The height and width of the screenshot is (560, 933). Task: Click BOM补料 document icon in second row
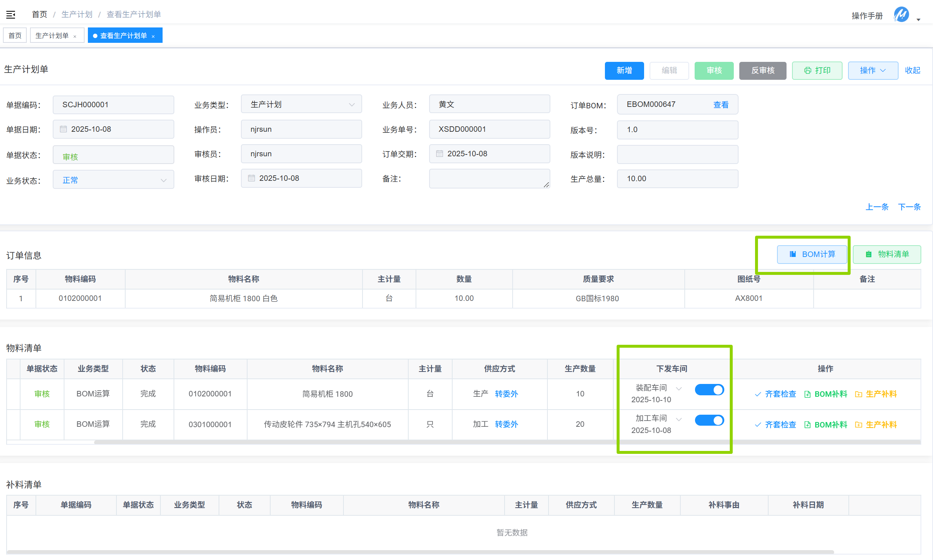coord(807,425)
